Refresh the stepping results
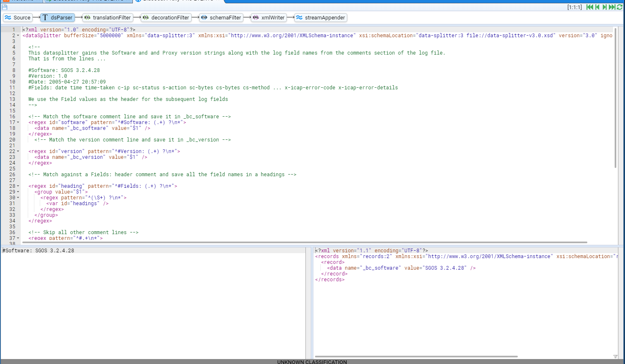This screenshot has width=625, height=364. 620,7
